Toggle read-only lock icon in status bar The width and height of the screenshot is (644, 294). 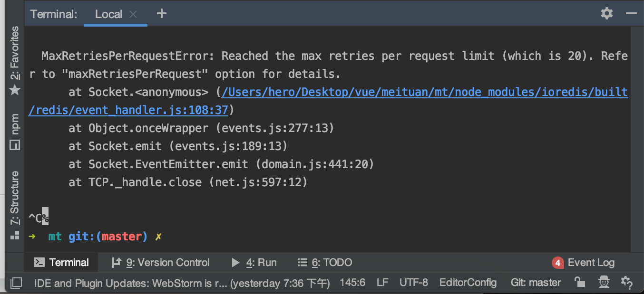pyautogui.click(x=579, y=282)
